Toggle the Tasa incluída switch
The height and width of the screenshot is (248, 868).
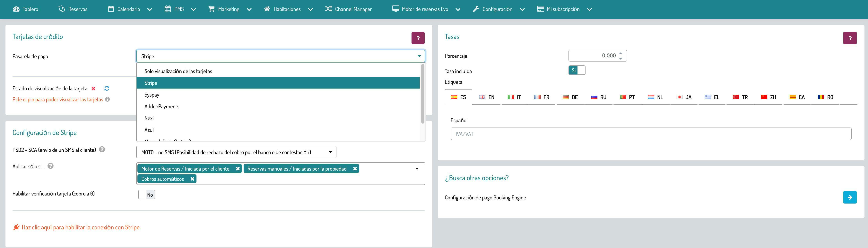tap(577, 70)
